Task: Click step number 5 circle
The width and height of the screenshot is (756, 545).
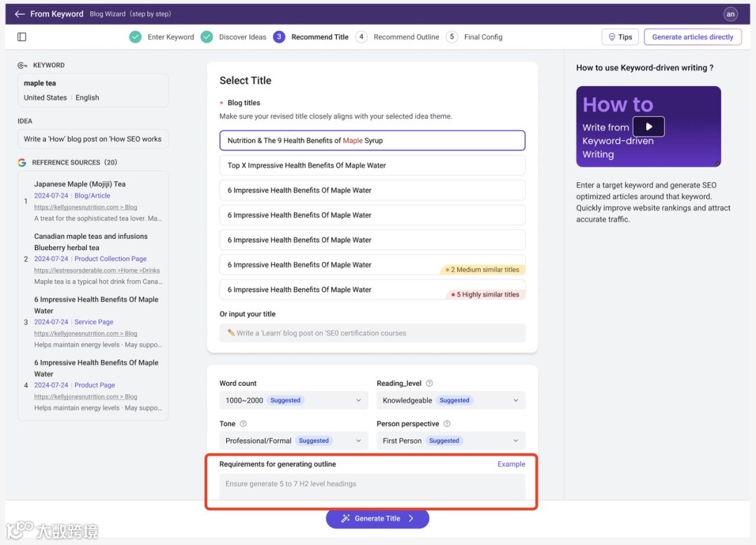Action: [x=451, y=37]
